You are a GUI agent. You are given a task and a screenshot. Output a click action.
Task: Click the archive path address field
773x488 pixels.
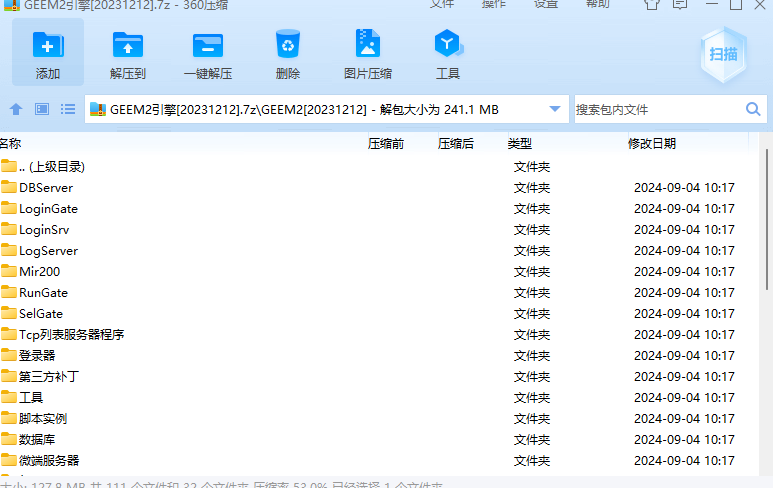tap(326, 109)
